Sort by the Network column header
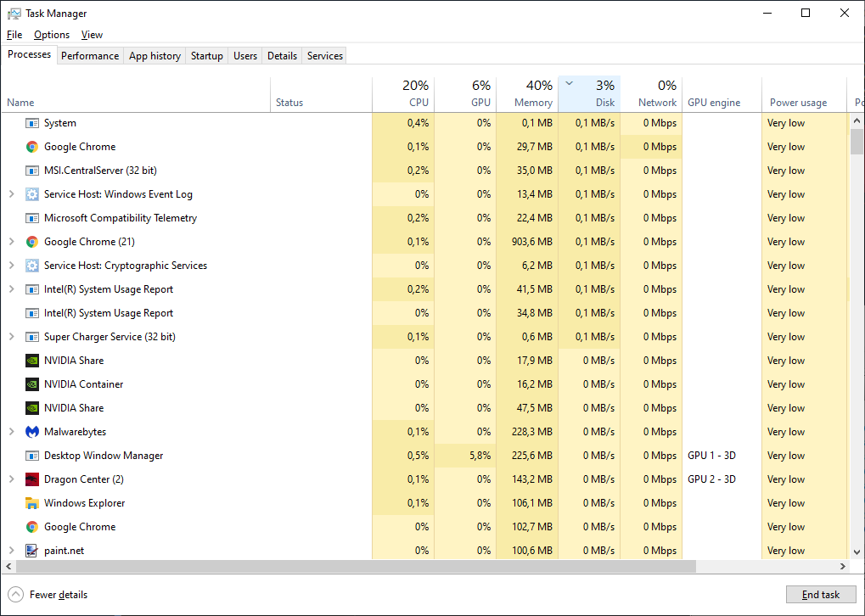Viewport: 865px width, 616px height. [x=651, y=94]
